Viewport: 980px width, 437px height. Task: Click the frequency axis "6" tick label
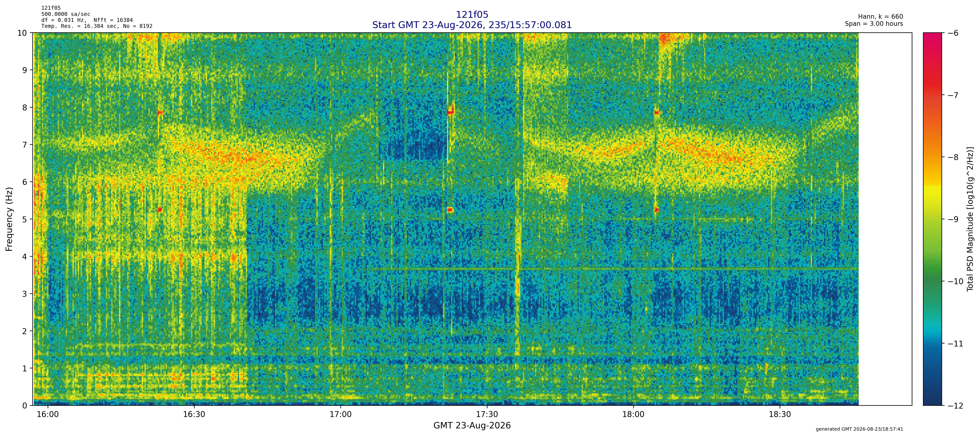(25, 182)
